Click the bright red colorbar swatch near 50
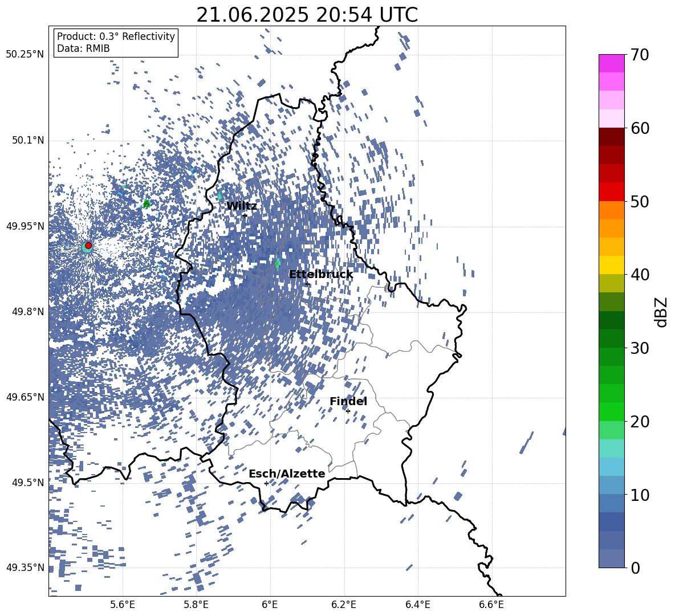The image size is (675, 616). tap(611, 192)
